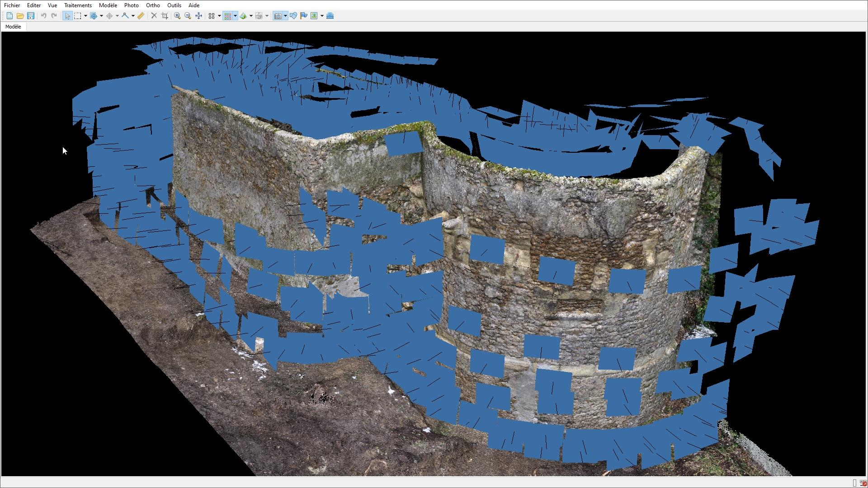Toggle the arrow navigation cursor tool
This screenshot has width=868, height=488.
67,16
